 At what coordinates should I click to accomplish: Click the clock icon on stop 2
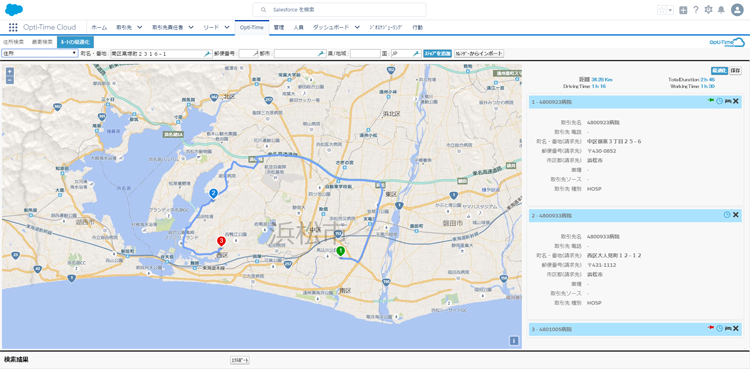(x=727, y=215)
